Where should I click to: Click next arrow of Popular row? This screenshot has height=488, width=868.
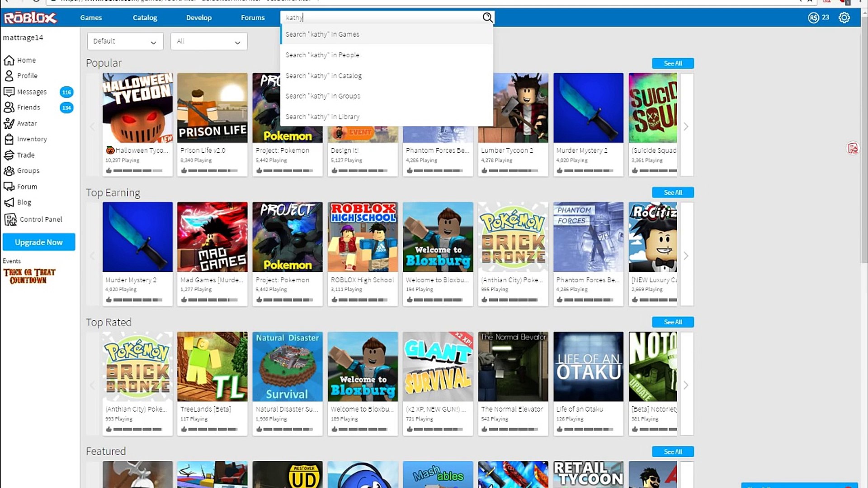[686, 126]
